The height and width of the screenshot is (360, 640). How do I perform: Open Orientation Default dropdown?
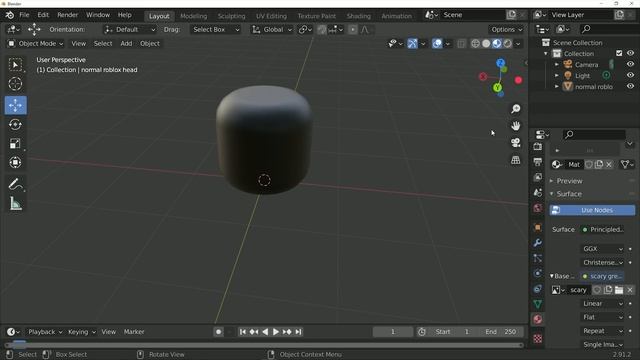pyautogui.click(x=130, y=29)
